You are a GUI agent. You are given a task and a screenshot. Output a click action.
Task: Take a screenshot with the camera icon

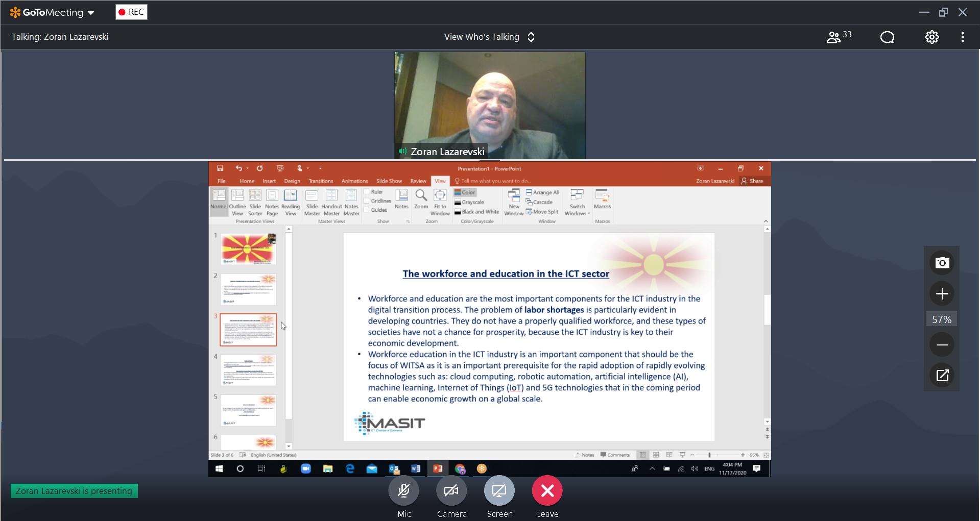pyautogui.click(x=942, y=263)
